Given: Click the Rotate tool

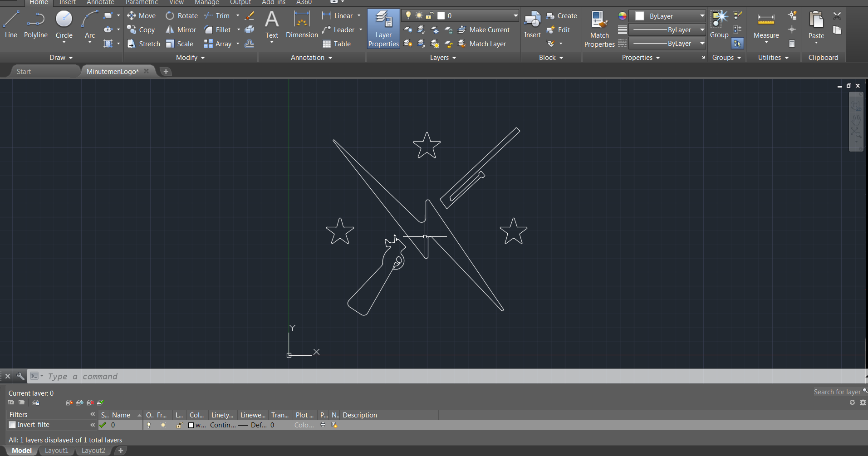Looking at the screenshot, I should [181, 16].
